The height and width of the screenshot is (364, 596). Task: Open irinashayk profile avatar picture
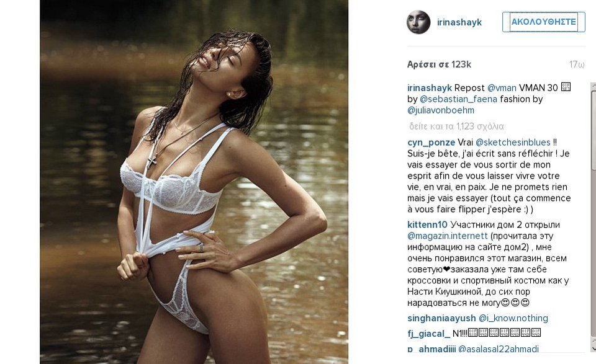click(x=418, y=22)
